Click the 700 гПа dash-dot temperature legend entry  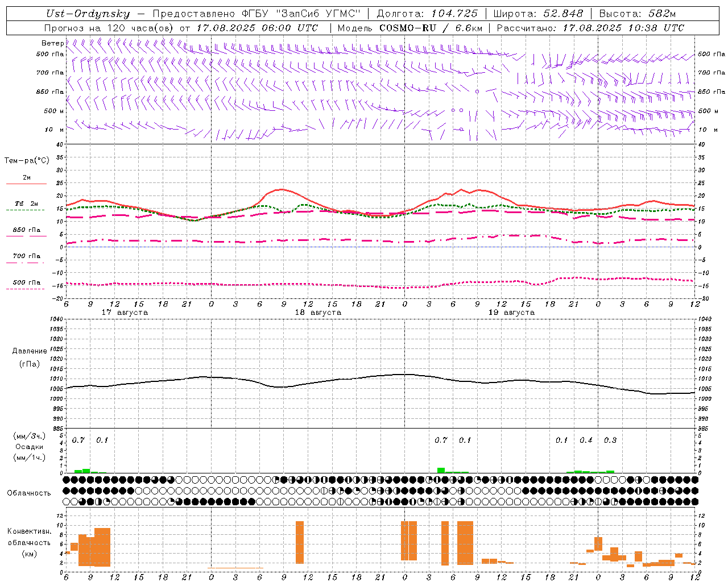[26, 256]
